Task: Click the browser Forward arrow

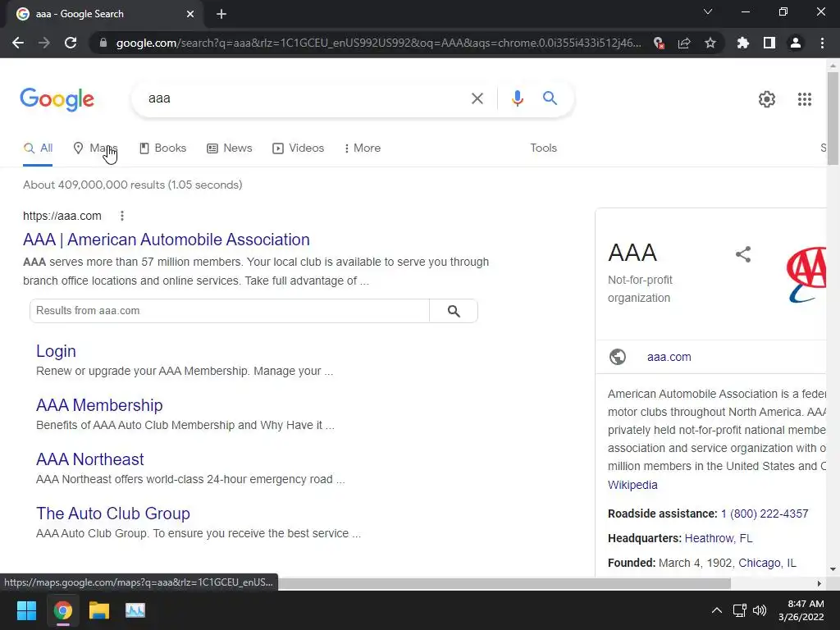Action: pos(44,43)
